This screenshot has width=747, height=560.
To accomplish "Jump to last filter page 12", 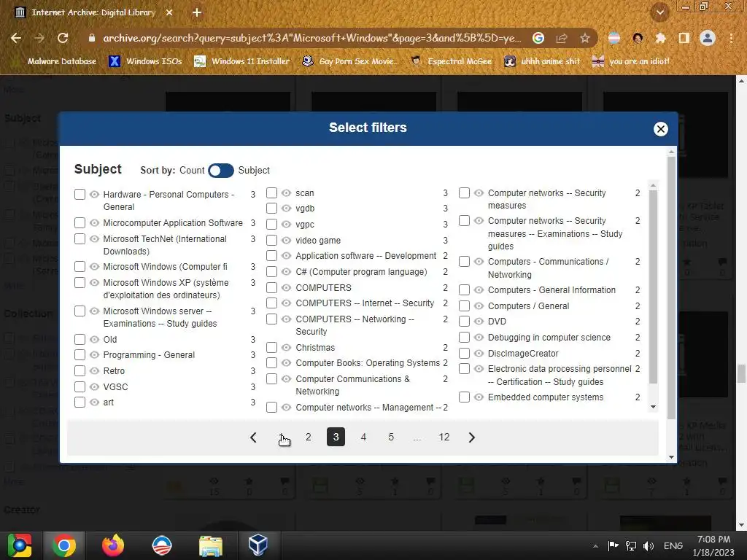I will point(444,437).
